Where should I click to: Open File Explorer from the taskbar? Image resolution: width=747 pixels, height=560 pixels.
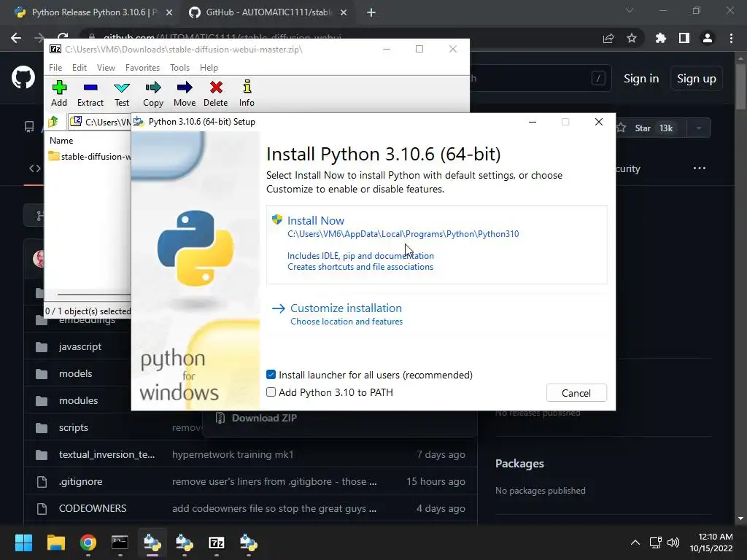coord(55,542)
